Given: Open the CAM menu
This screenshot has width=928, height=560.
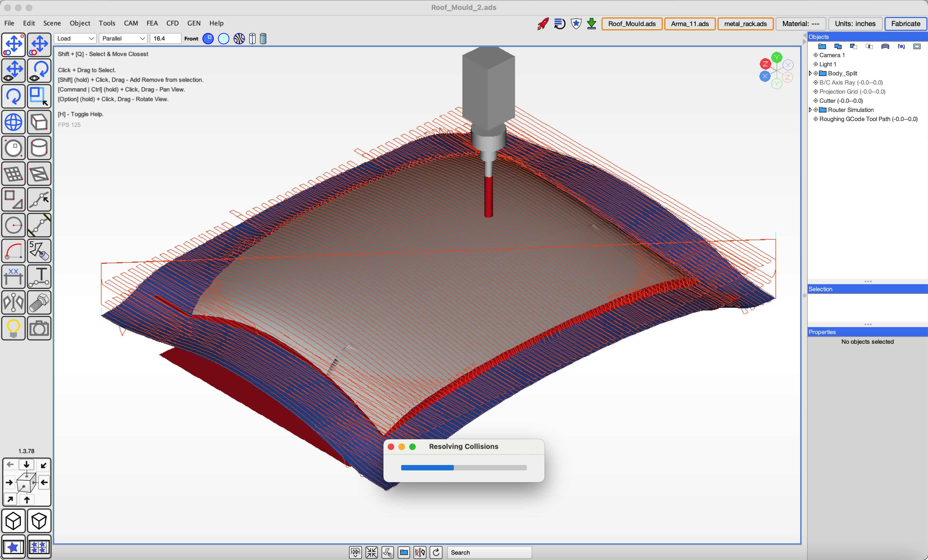Looking at the screenshot, I should point(131,23).
